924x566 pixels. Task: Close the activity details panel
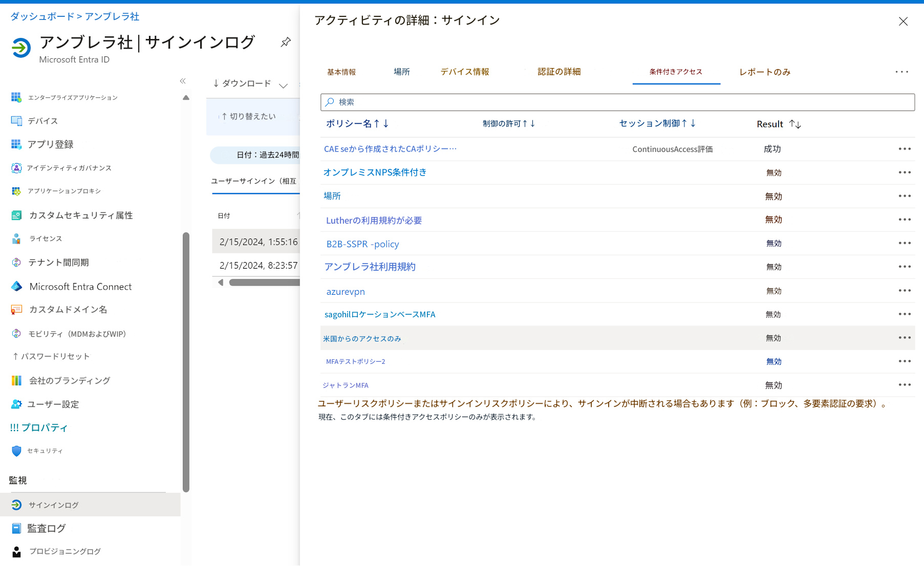point(903,21)
